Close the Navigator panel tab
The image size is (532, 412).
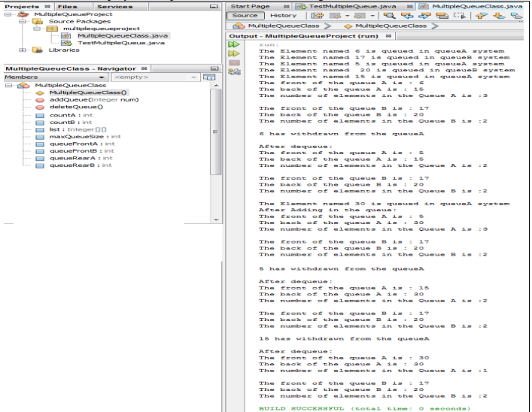144,68
